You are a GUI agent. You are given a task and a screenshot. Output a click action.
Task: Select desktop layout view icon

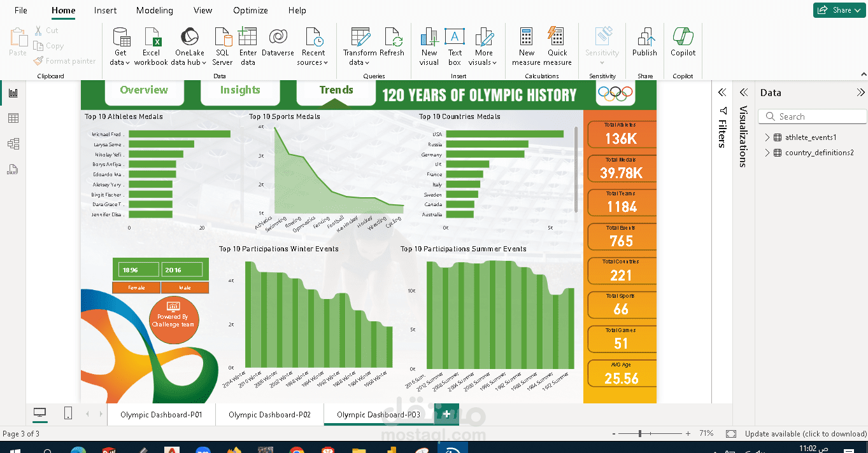coord(40,414)
